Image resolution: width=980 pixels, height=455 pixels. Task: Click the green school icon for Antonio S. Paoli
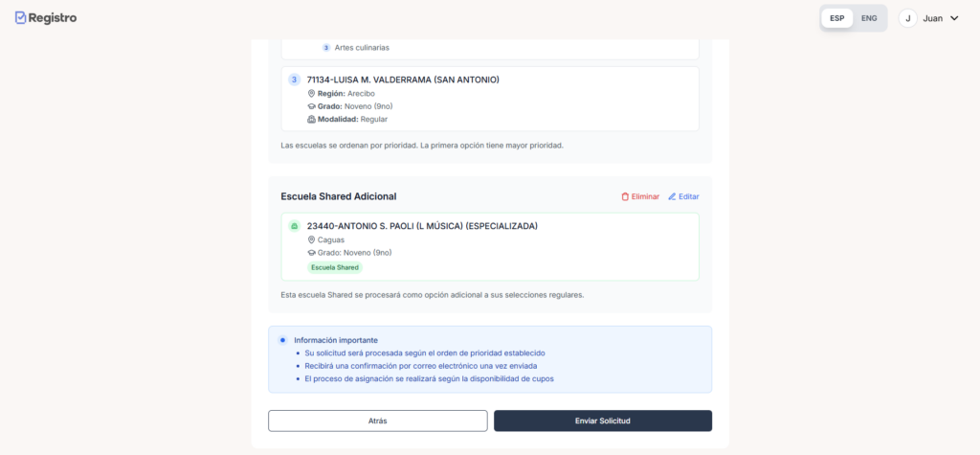coord(294,226)
